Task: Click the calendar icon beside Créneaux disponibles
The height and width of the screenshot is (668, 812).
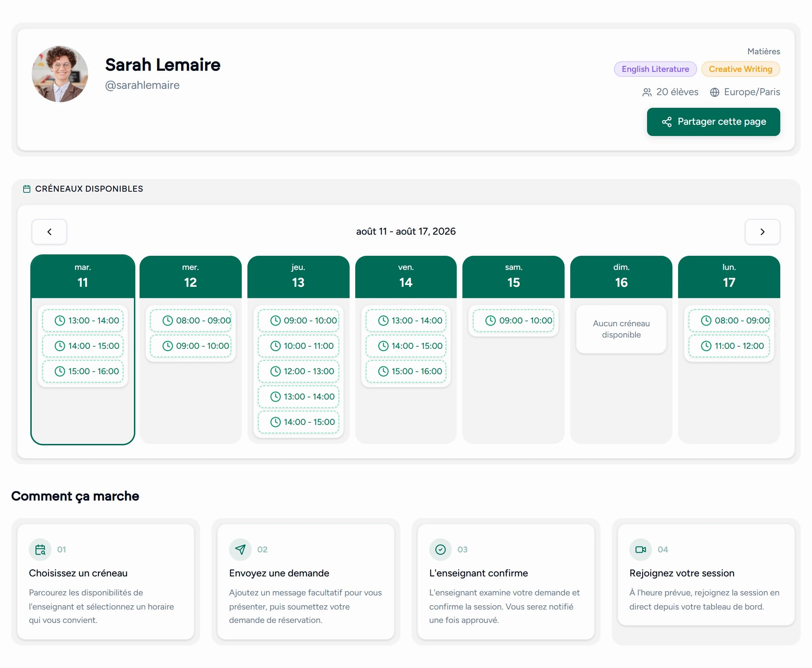Action: 26,189
